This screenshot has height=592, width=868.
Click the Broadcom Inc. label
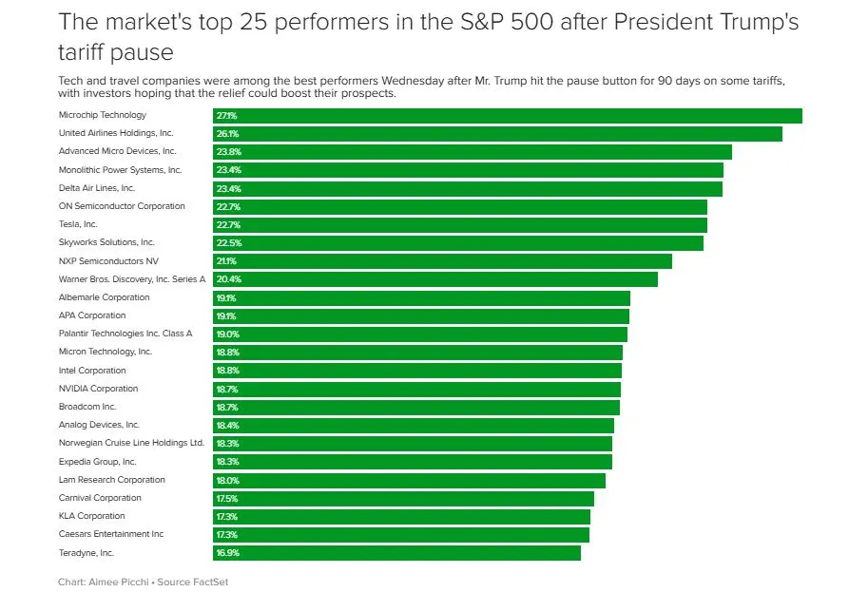pos(87,407)
